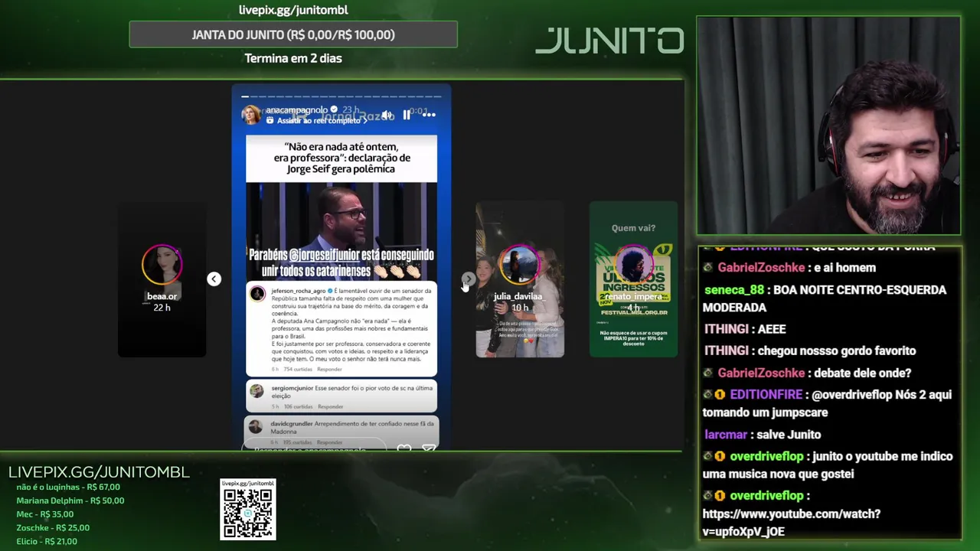Go to previous story with left arrow
Image resolution: width=980 pixels, height=551 pixels.
pyautogui.click(x=214, y=279)
